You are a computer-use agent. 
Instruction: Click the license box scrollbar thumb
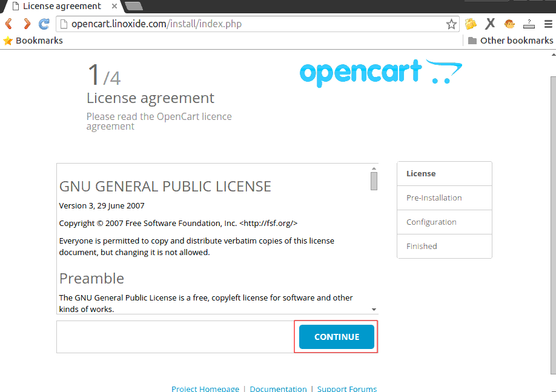374,181
